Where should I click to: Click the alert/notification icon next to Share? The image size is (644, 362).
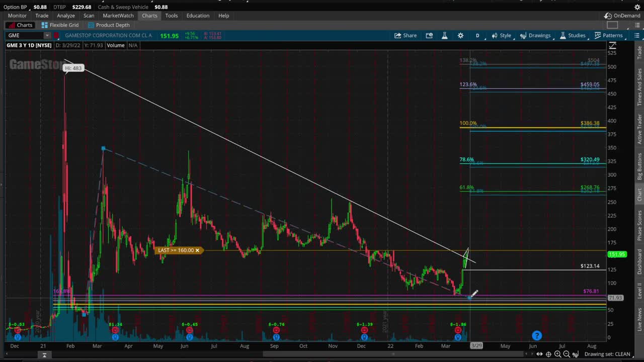[x=429, y=35]
